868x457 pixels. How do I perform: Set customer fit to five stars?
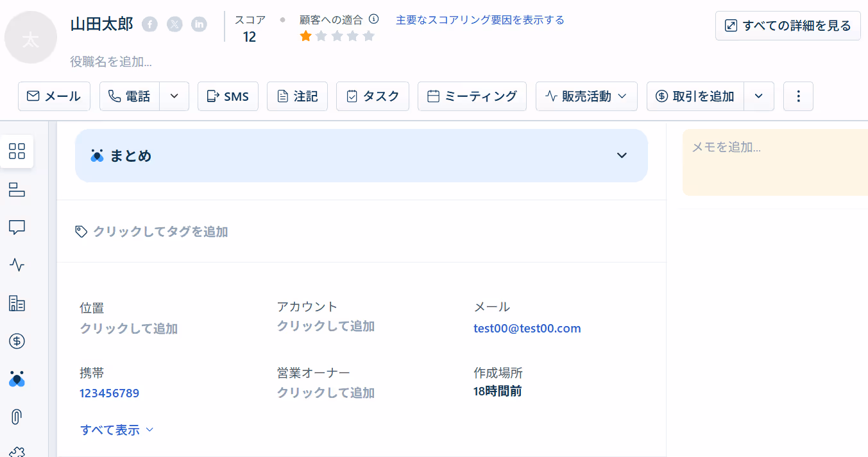point(368,36)
